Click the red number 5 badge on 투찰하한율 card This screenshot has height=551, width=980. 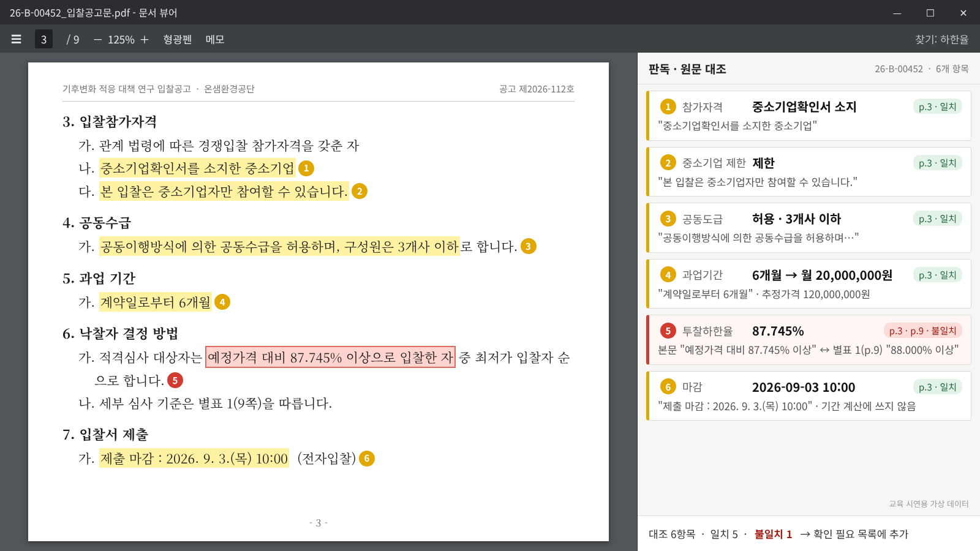pos(668,331)
